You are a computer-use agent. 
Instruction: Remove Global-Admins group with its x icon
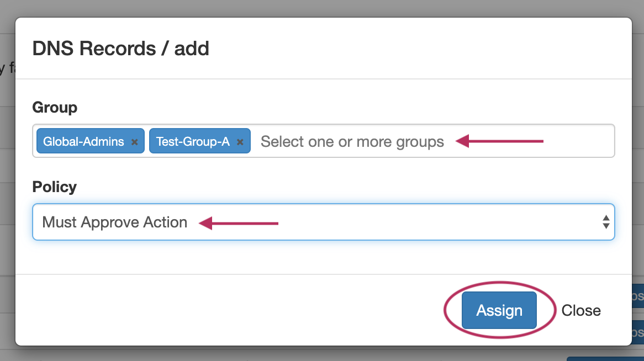tap(134, 142)
